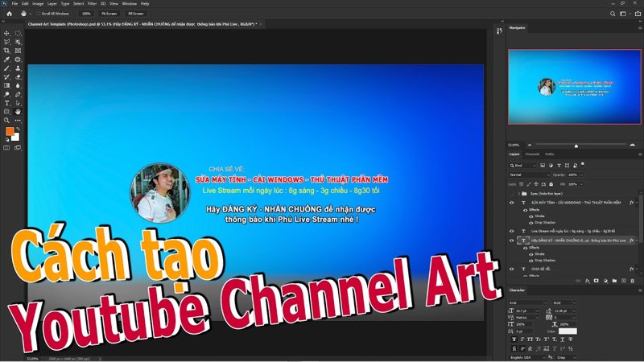Select the Eraser tool
Image resolution: width=644 pixels, height=362 pixels.
18,76
